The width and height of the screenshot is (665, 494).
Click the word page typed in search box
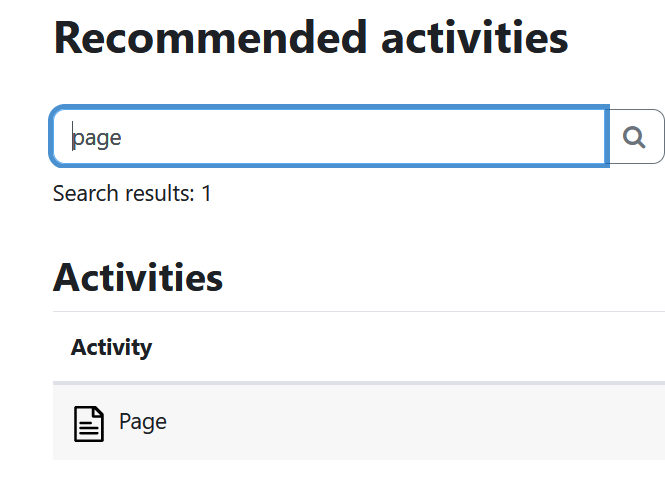[x=97, y=138]
